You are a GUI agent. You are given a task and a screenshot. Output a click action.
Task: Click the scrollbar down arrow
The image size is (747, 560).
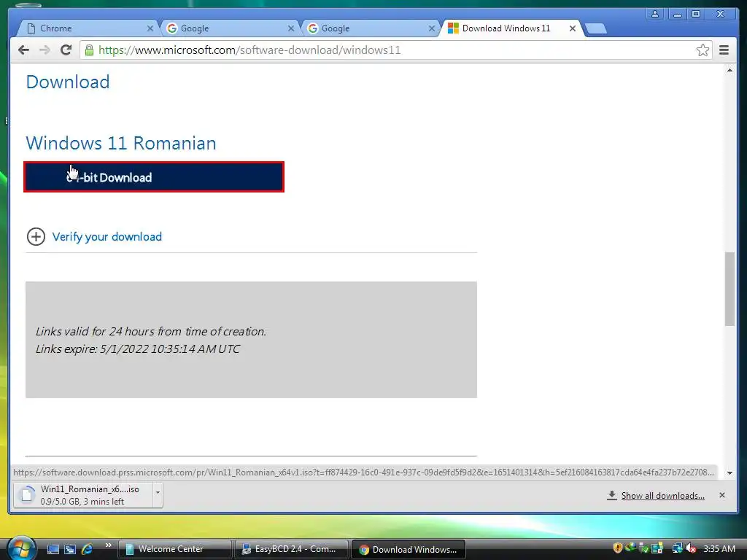[x=729, y=472]
